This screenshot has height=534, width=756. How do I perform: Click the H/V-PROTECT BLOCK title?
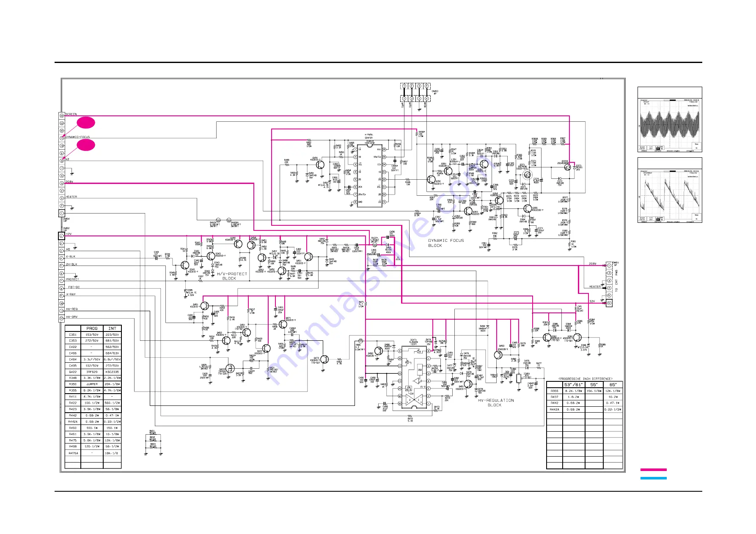(232, 276)
